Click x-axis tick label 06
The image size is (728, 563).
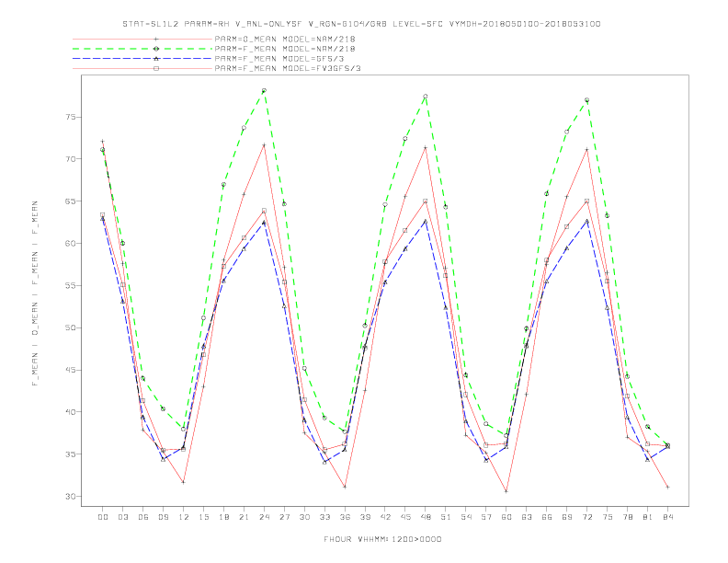tap(143, 517)
